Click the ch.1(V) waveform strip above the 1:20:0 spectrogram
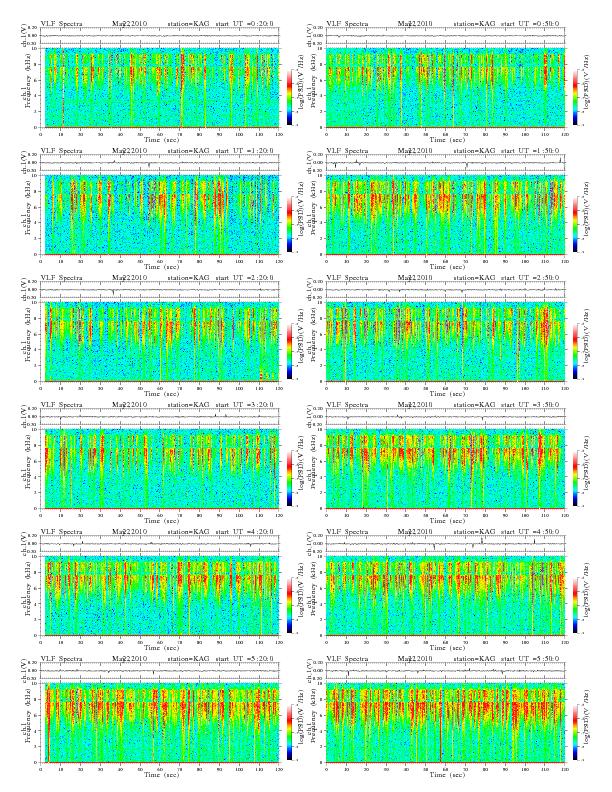Image resolution: width=612 pixels, height=792 pixels. (160, 163)
